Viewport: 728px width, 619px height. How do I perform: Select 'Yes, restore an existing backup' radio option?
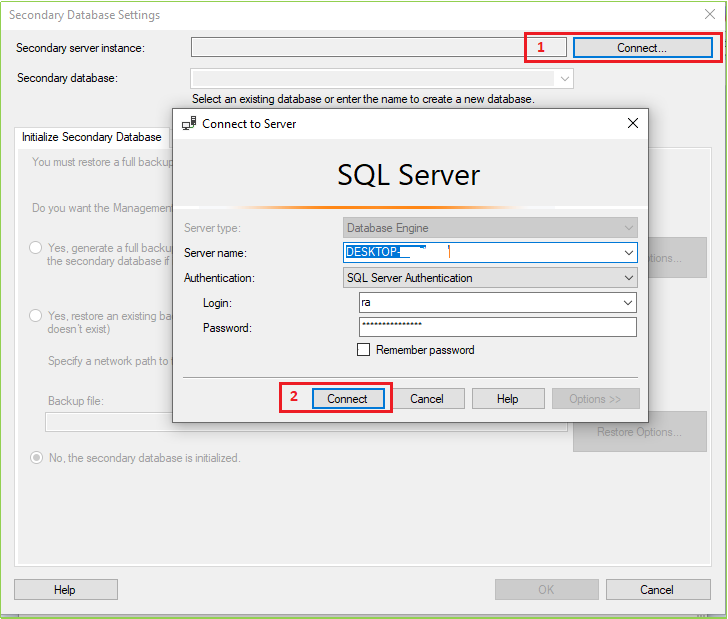[36, 316]
